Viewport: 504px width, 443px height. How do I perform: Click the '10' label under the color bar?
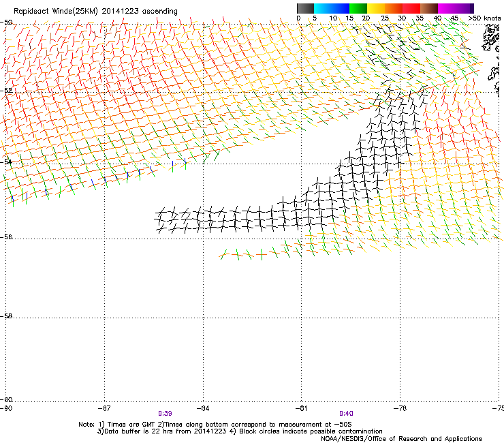pos(333,18)
